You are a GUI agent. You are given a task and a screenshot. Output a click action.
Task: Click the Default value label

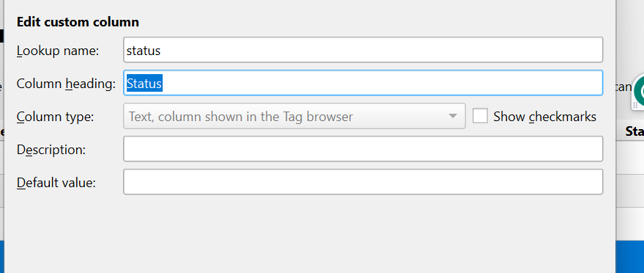56,183
